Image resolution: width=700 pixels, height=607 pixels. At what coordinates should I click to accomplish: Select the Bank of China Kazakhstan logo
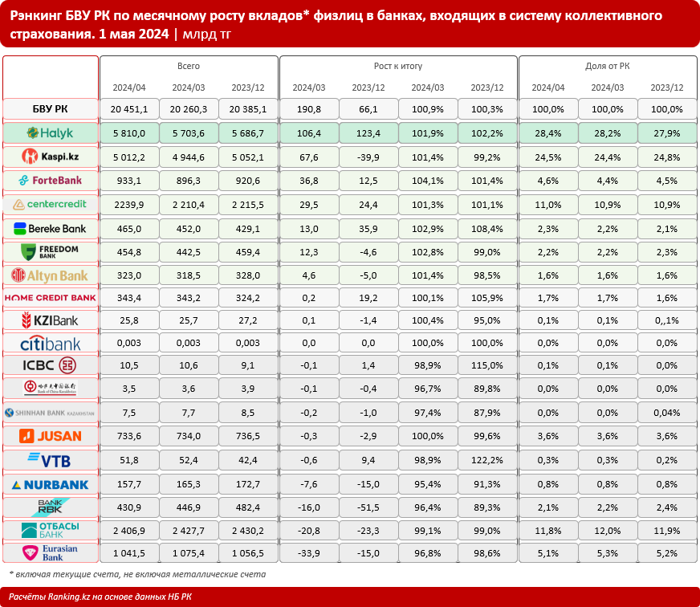pyautogui.click(x=50, y=388)
